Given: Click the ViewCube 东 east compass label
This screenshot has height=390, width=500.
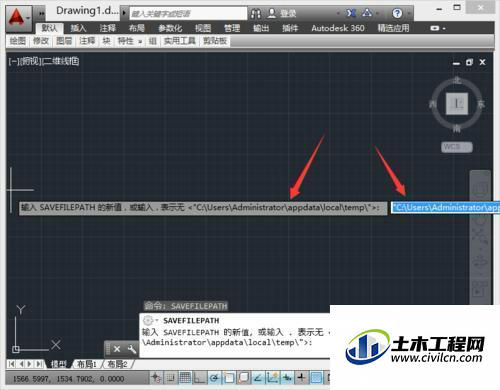Looking at the screenshot, I should coord(481,104).
